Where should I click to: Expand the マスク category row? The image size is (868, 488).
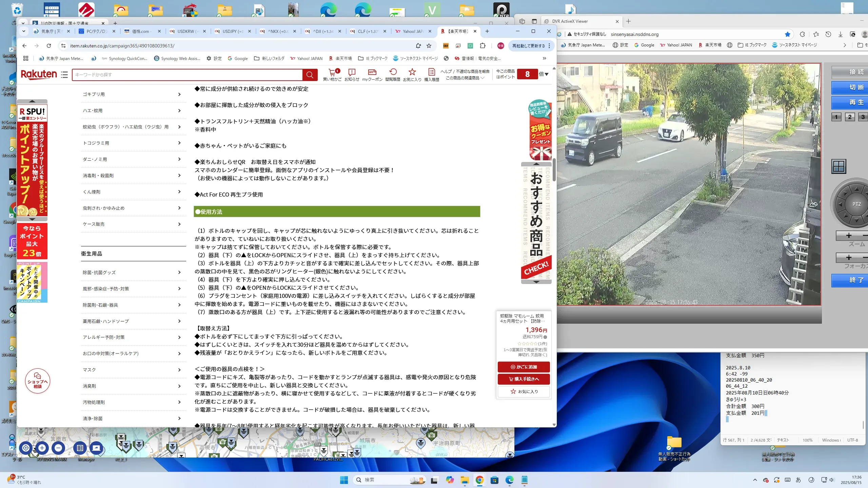(x=133, y=370)
